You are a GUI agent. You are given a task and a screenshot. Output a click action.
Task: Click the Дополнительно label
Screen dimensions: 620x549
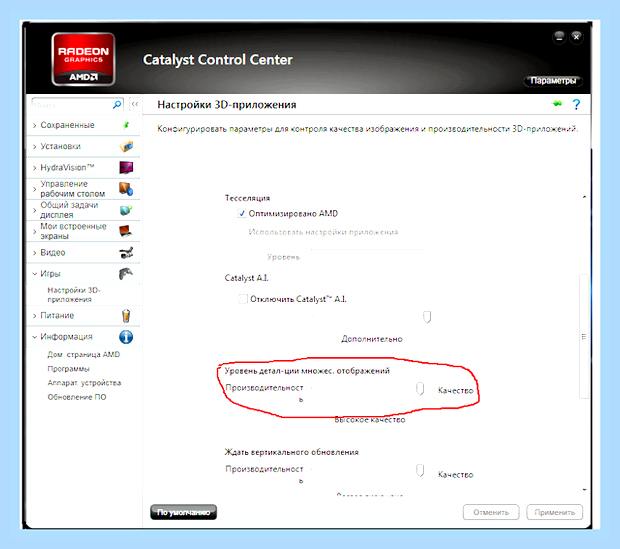coord(372,339)
